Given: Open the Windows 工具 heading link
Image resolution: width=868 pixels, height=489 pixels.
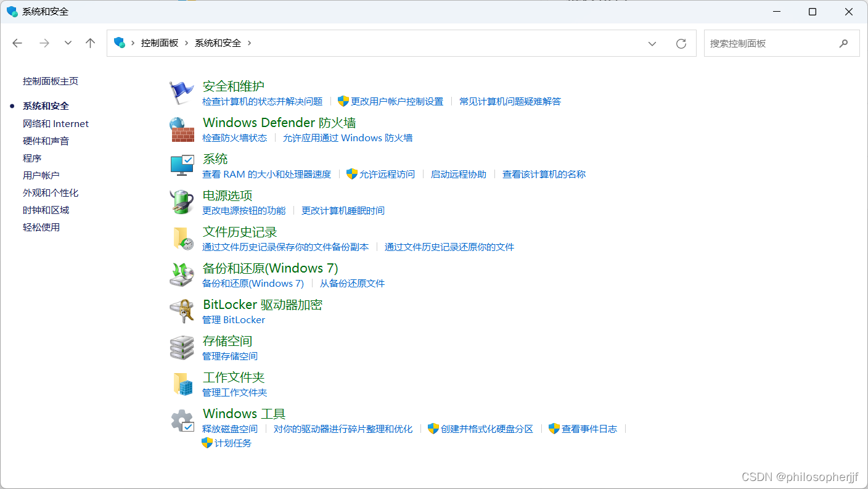Looking at the screenshot, I should (x=244, y=414).
